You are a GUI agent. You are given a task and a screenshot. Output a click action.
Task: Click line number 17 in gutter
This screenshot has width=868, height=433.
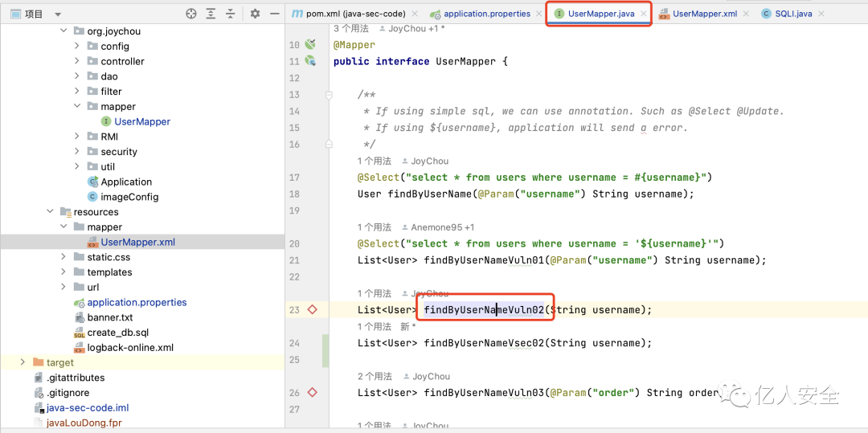coord(294,177)
